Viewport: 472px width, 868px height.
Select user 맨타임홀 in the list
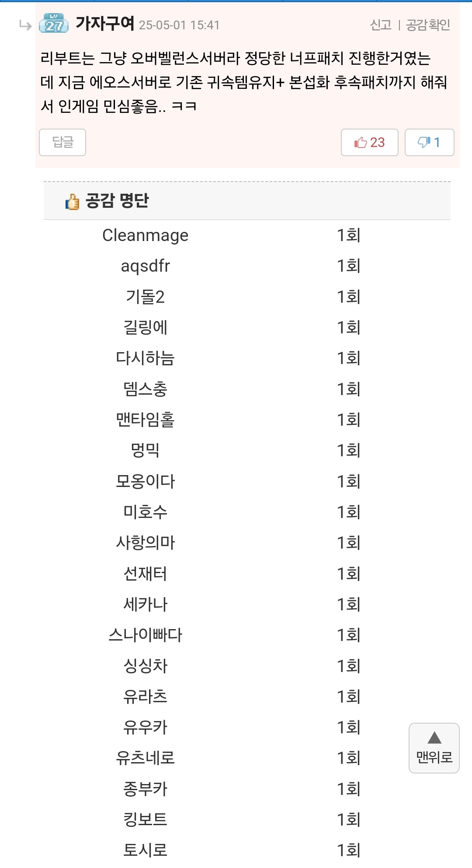[x=146, y=420]
